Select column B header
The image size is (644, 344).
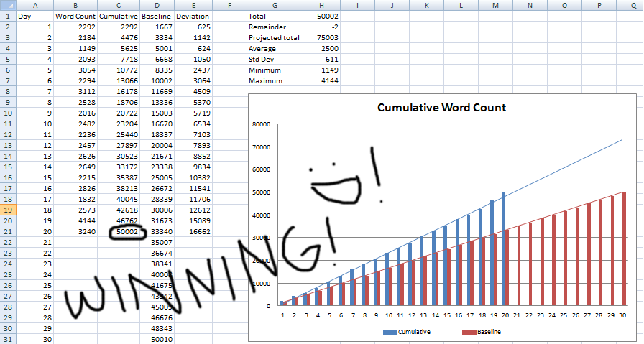(75, 5)
